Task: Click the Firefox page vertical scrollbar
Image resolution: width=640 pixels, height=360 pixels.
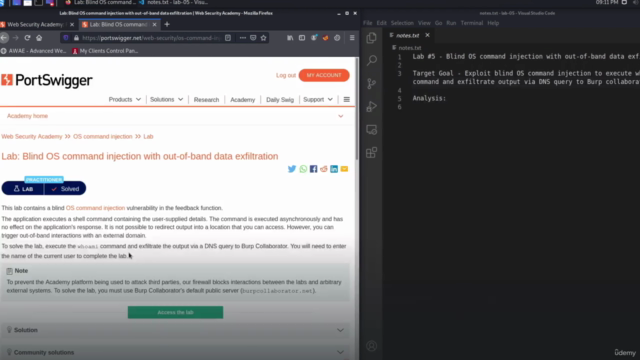Action: point(357,110)
